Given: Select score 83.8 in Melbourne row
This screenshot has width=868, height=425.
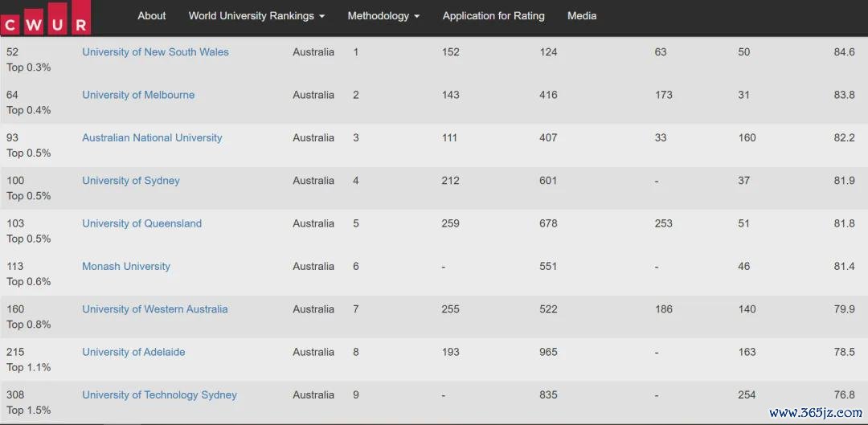Looking at the screenshot, I should tap(844, 95).
